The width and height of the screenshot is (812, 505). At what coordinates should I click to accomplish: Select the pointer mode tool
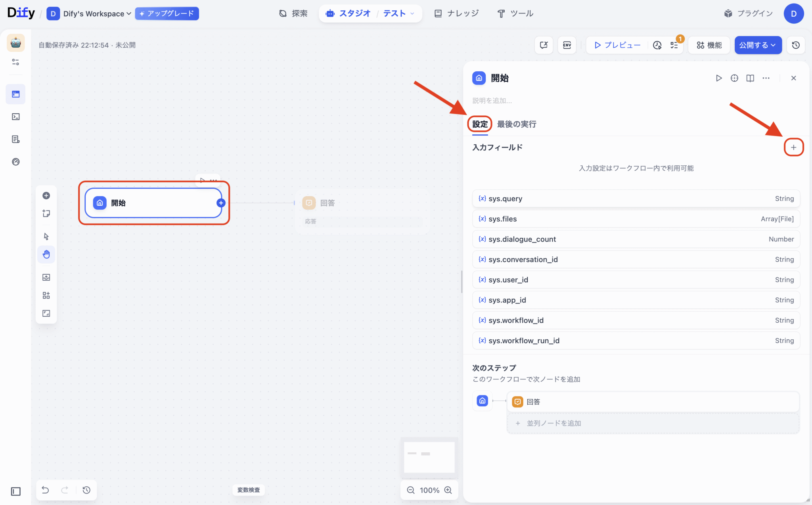pos(46,237)
